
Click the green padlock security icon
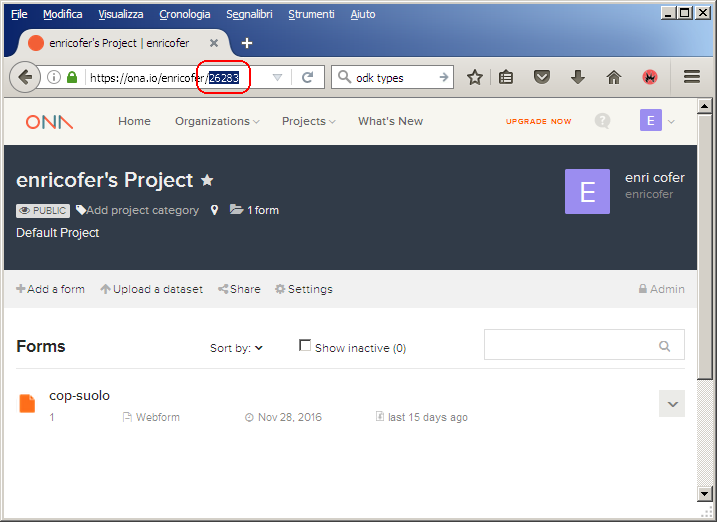(72, 77)
